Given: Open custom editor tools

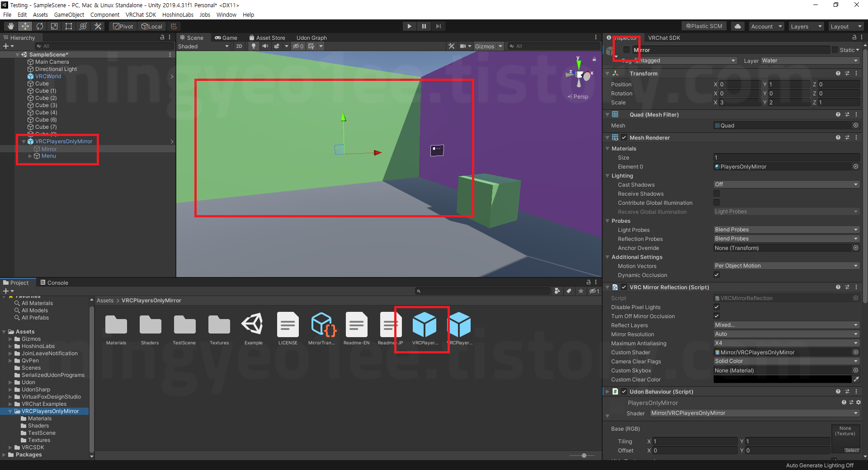Looking at the screenshot, I should click(x=98, y=26).
